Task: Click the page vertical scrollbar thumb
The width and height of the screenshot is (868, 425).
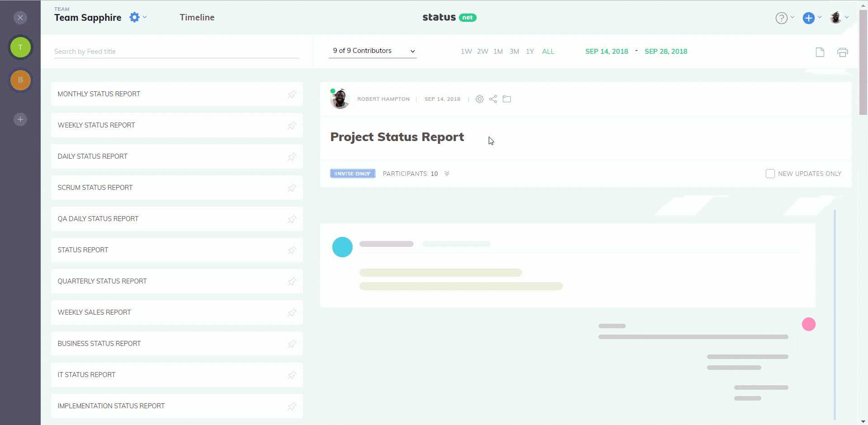Action: (863, 63)
